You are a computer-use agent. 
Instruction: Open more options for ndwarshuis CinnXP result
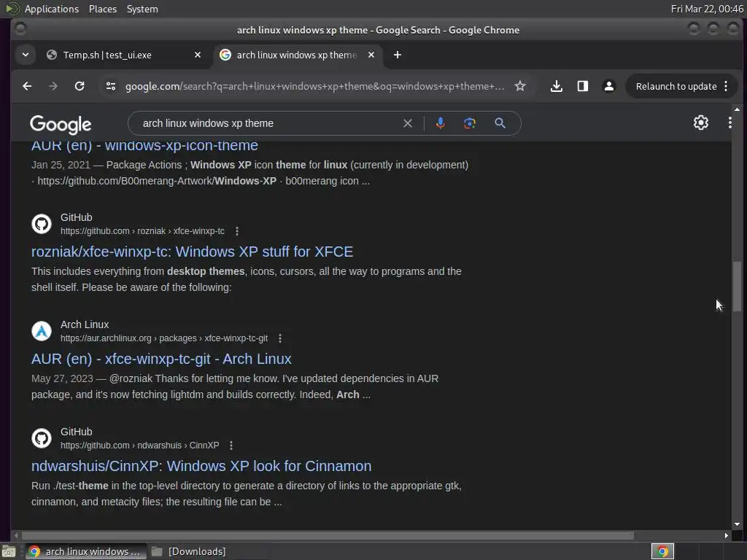(231, 446)
